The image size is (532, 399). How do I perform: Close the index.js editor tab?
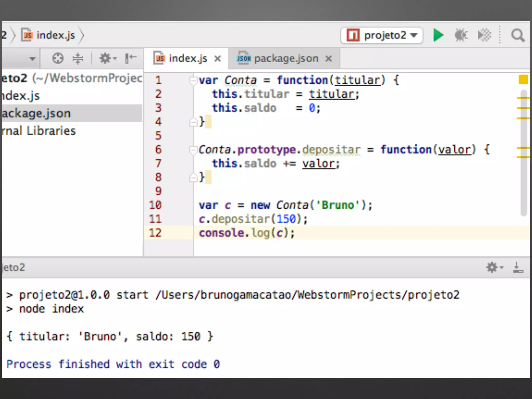(x=218, y=59)
